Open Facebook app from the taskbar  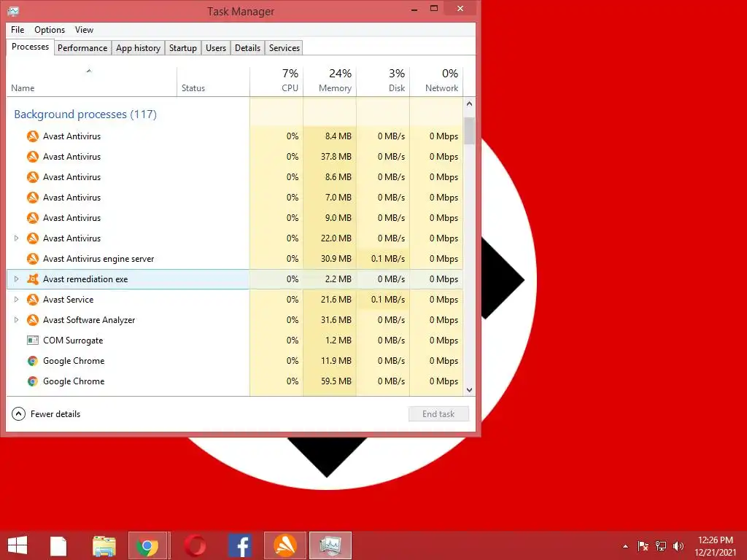click(x=240, y=545)
